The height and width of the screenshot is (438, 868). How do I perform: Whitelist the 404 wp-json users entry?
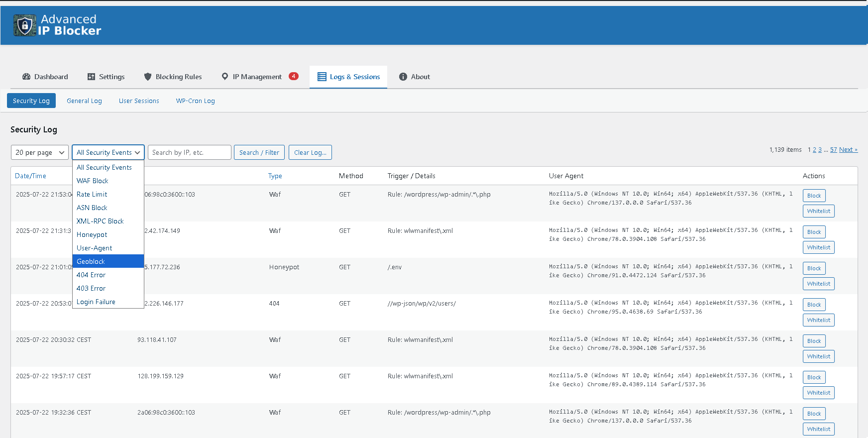(819, 320)
